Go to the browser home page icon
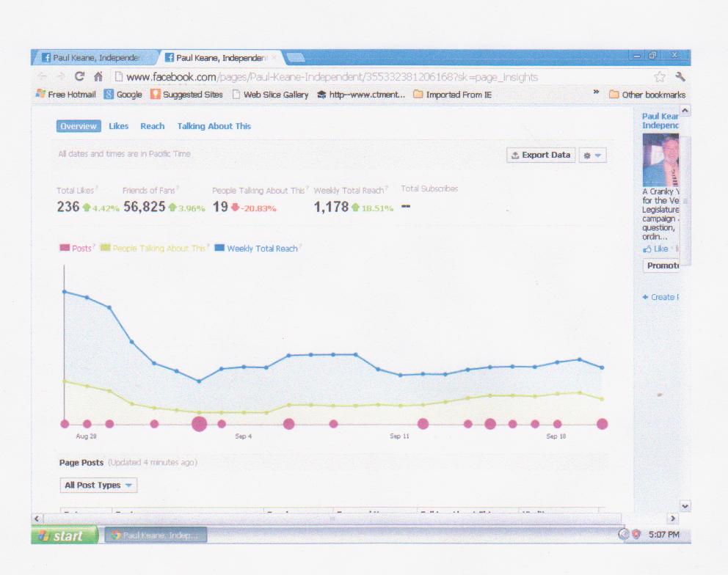Screen dimensions: 728x575 [98, 76]
